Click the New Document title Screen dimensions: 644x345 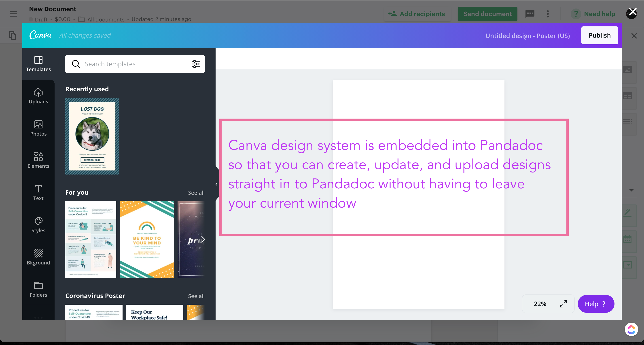pos(53,9)
